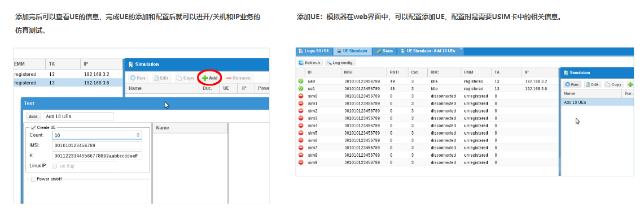Screen dimensions: 644x224
Task: Click the green status icon for ue0
Action: [x=301, y=81]
